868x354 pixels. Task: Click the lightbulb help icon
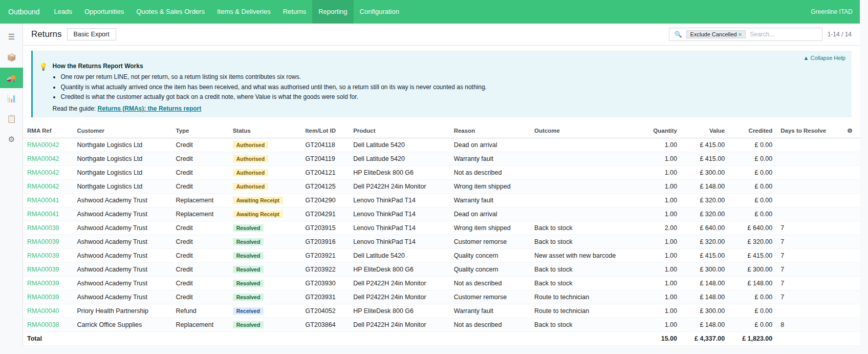(44, 66)
